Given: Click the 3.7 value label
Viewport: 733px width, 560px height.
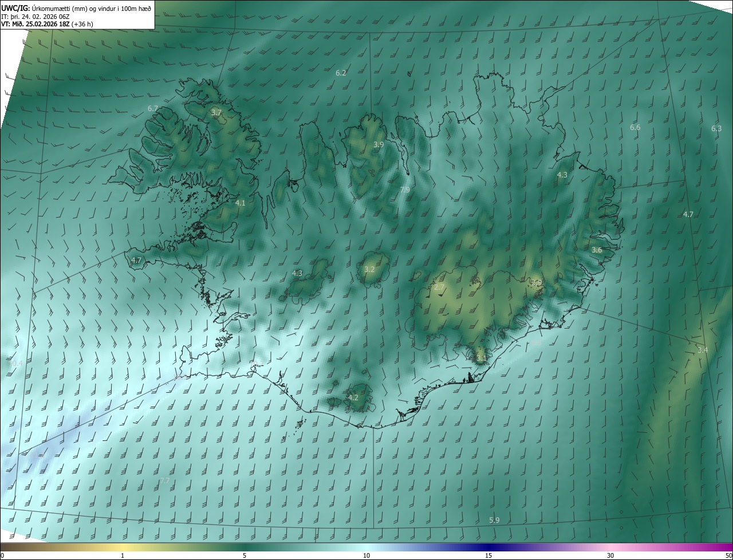Looking at the screenshot, I should pos(216,112).
